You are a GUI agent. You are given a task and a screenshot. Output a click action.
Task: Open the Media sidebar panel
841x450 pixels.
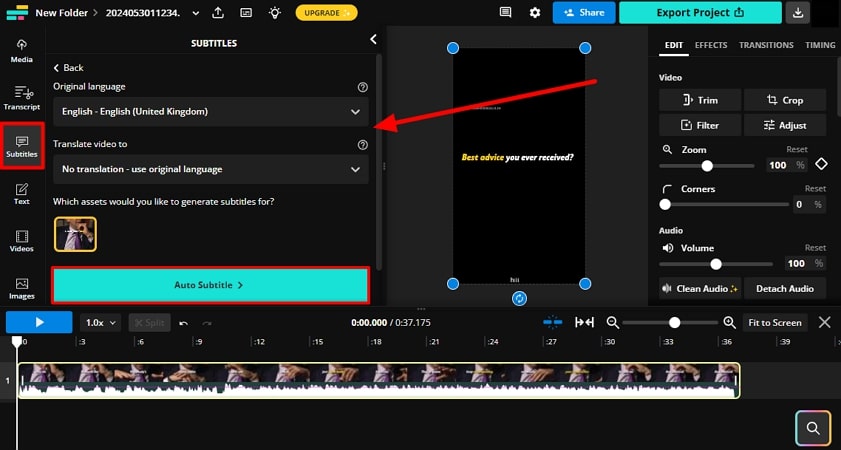coord(21,51)
